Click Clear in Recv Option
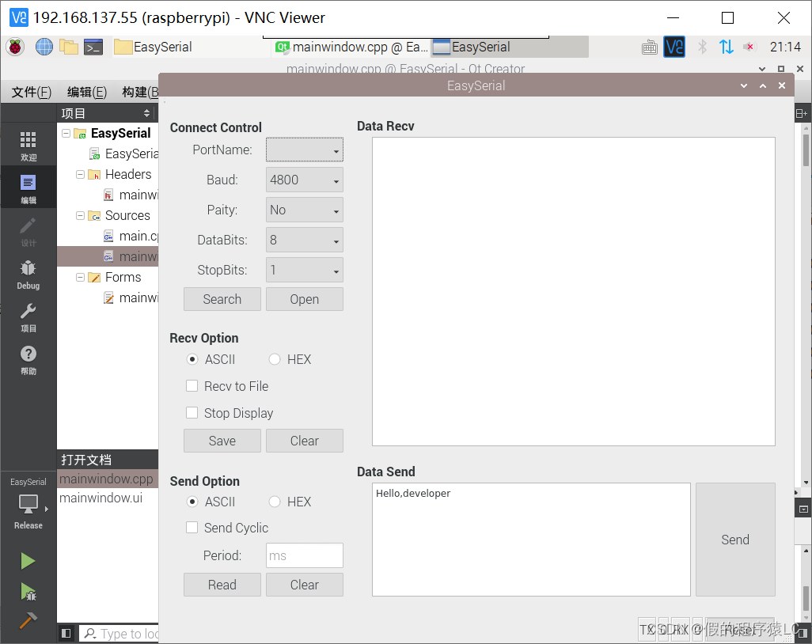Screen dimensions: 812x644 pos(305,441)
